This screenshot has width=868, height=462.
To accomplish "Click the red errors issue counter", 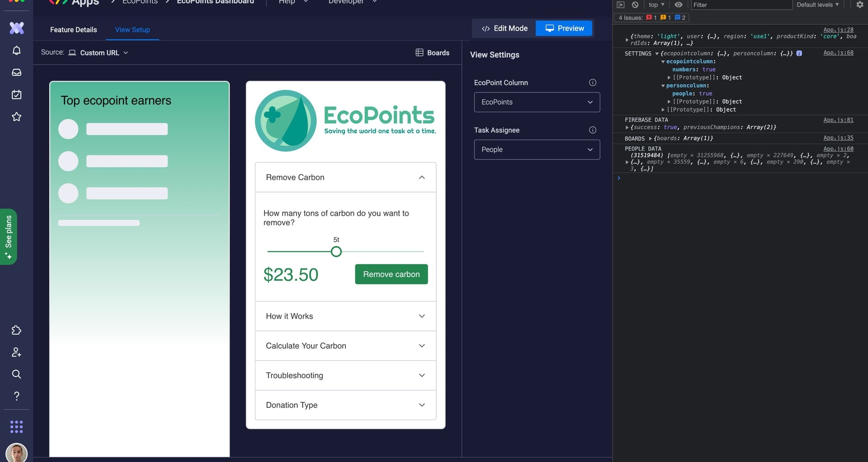I will [651, 18].
